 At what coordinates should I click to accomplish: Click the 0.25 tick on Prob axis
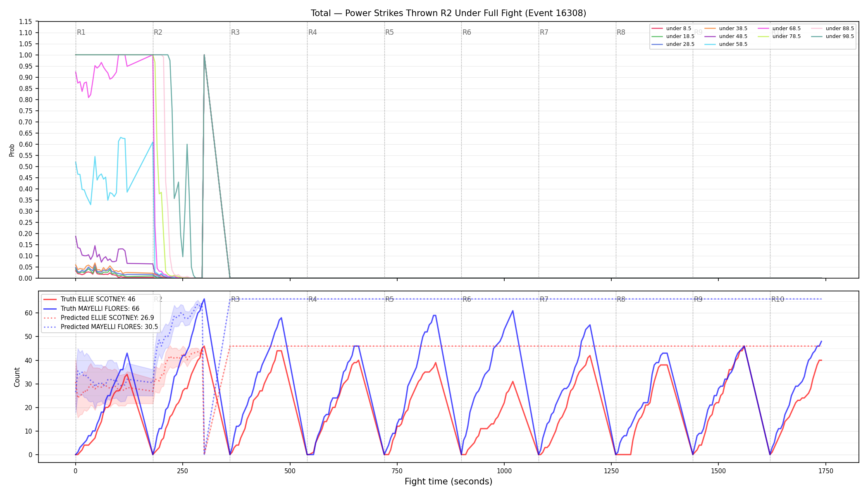pos(26,222)
